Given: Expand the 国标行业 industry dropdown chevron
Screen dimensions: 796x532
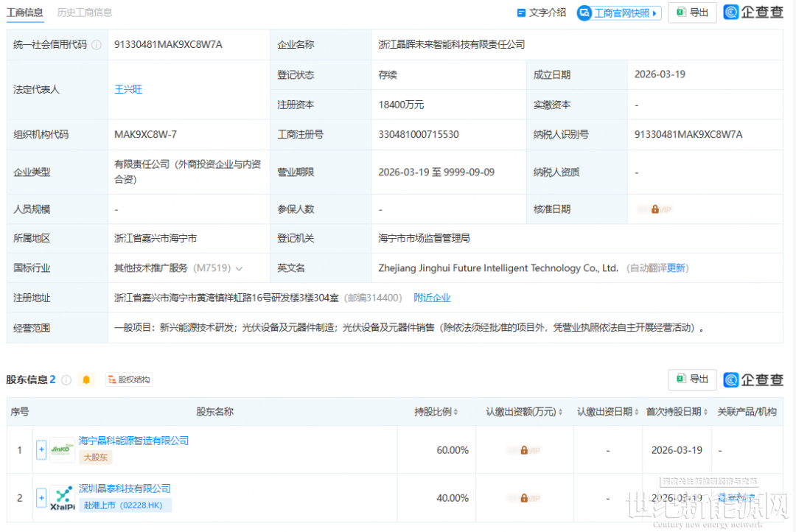Looking at the screenshot, I should click(x=239, y=269).
